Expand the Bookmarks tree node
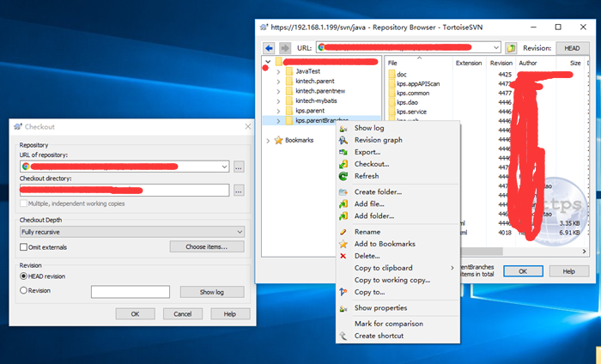The height and width of the screenshot is (364, 601). coord(268,141)
